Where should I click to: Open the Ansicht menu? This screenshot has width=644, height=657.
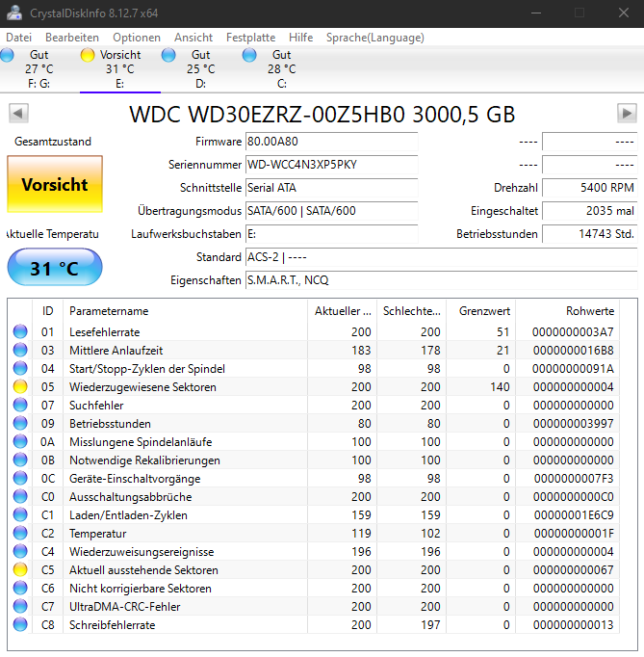click(x=193, y=38)
